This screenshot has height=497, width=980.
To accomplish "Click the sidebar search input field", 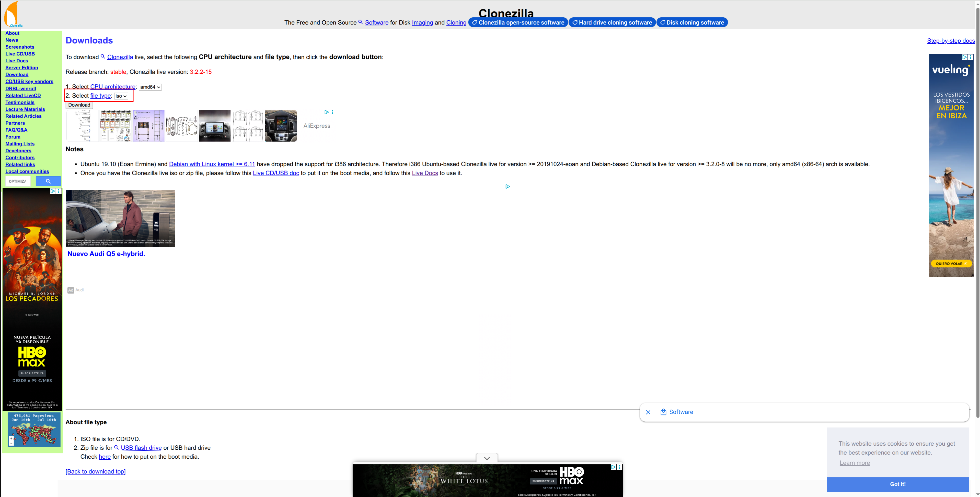I will pyautogui.click(x=18, y=181).
